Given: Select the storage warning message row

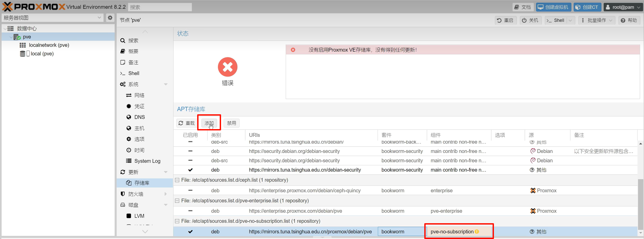Looking at the screenshot, I should [463, 50].
